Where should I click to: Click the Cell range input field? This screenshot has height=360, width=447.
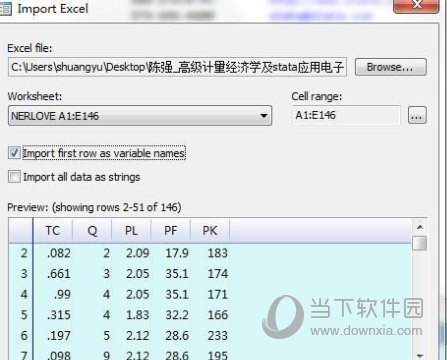(346, 115)
